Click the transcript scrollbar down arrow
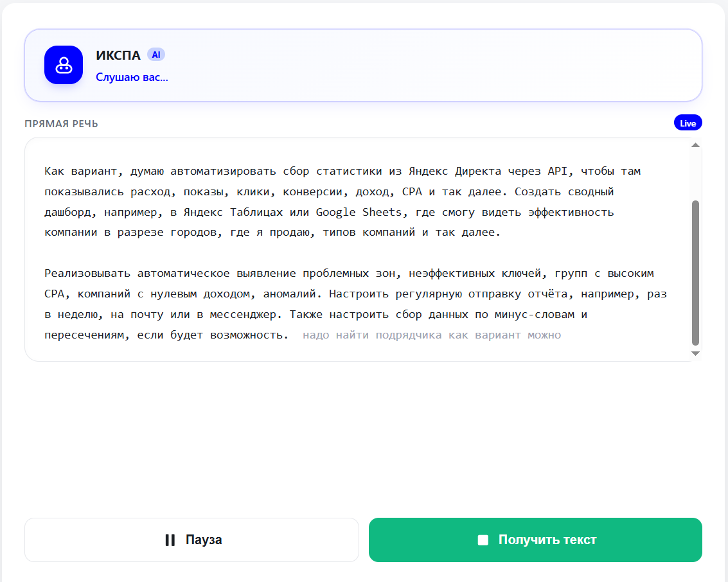The height and width of the screenshot is (582, 728). pos(695,354)
